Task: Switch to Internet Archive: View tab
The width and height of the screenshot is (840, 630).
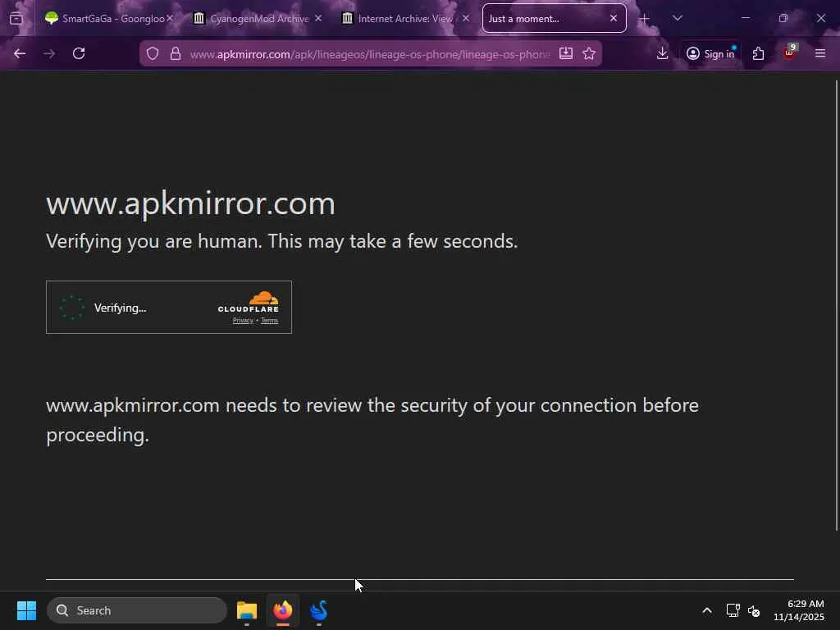Action: [x=405, y=18]
